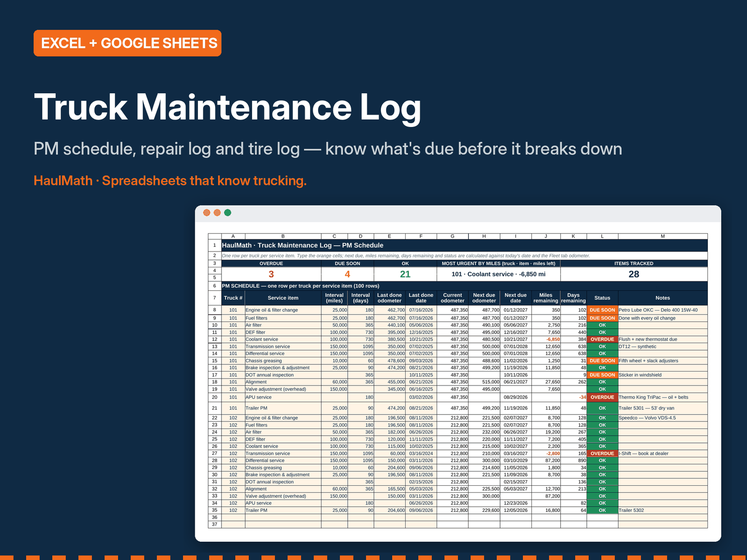Click last done date 03/16/2024
This screenshot has width=747, height=560.
(x=421, y=453)
